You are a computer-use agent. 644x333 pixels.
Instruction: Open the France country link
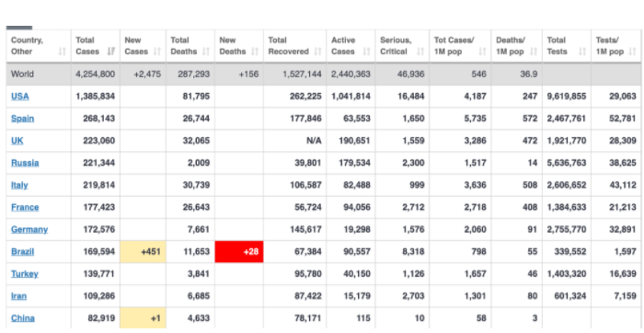[25, 207]
